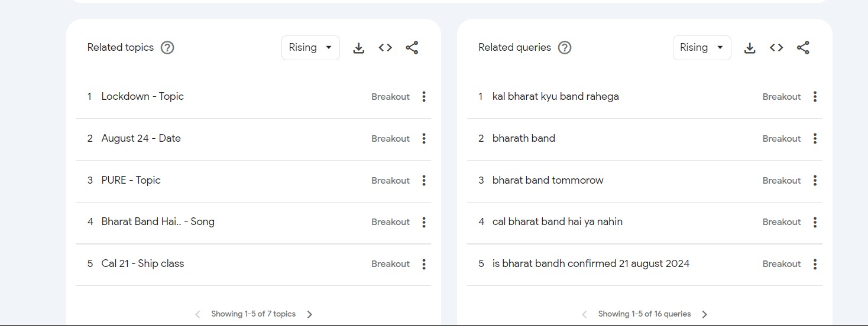Open help icon next to Related topics
The height and width of the screenshot is (326, 868).
(x=167, y=48)
